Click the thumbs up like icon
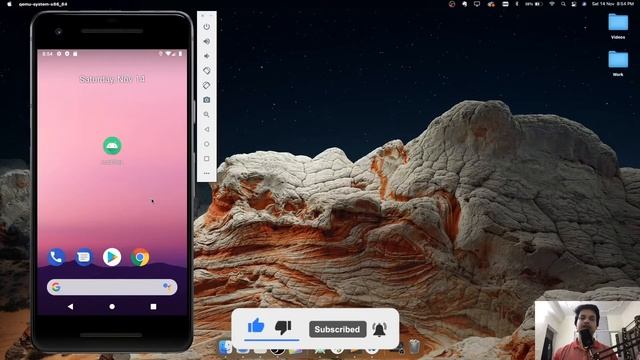Screen dimensions: 640x360 (256, 326)
